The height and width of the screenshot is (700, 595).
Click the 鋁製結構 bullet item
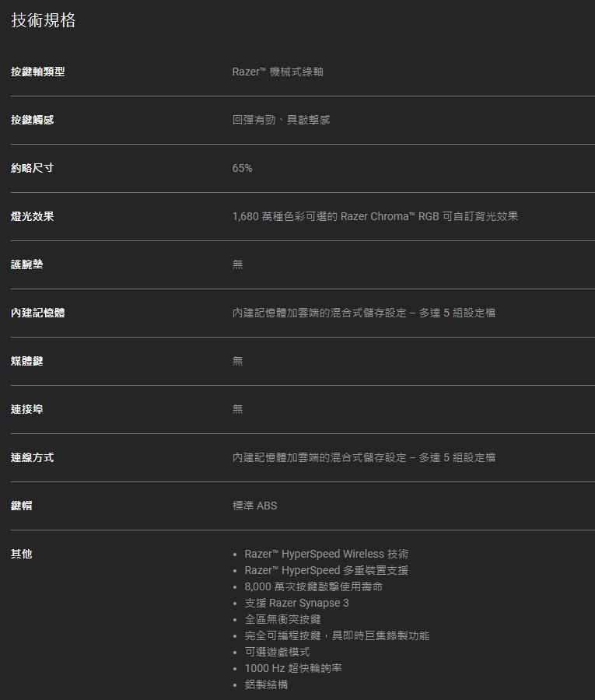point(266,684)
